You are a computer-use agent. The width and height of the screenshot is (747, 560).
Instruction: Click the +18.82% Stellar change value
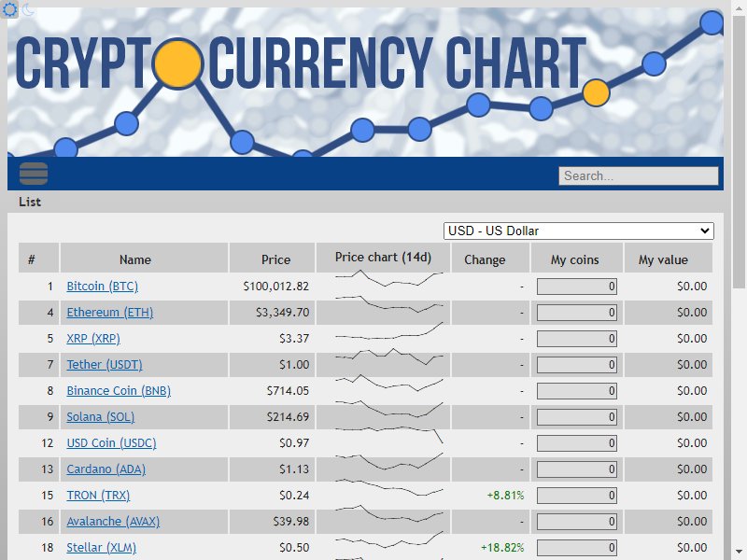pos(502,548)
